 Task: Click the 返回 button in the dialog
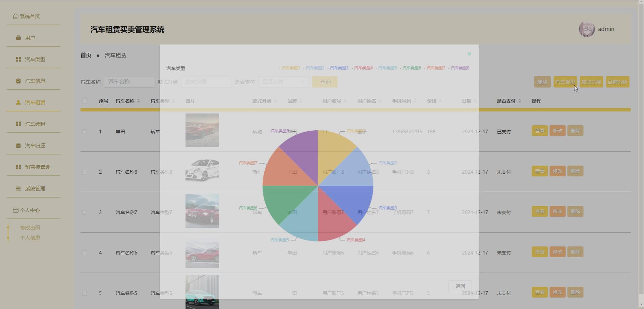point(460,286)
